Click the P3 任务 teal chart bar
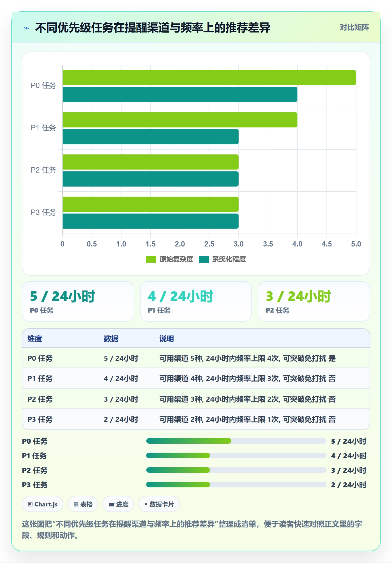 150,221
